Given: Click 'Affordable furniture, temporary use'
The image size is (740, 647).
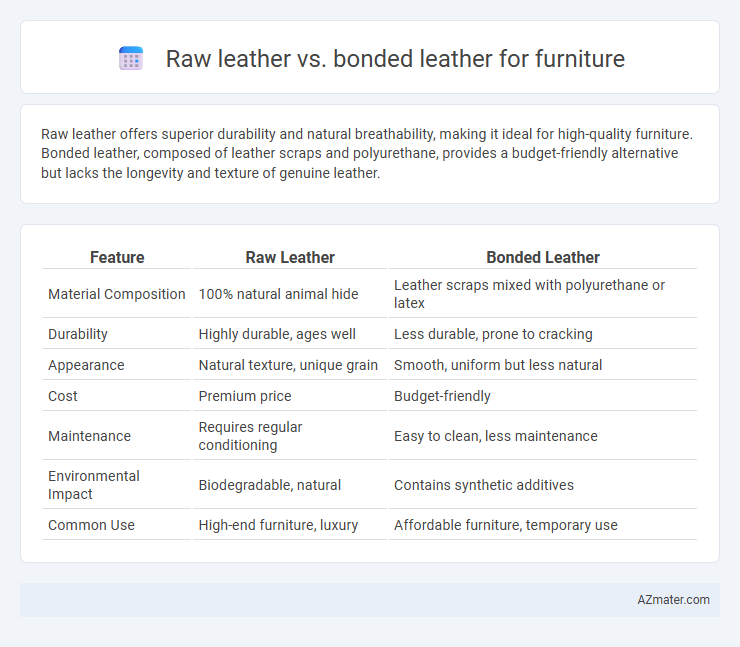Looking at the screenshot, I should [x=506, y=525].
